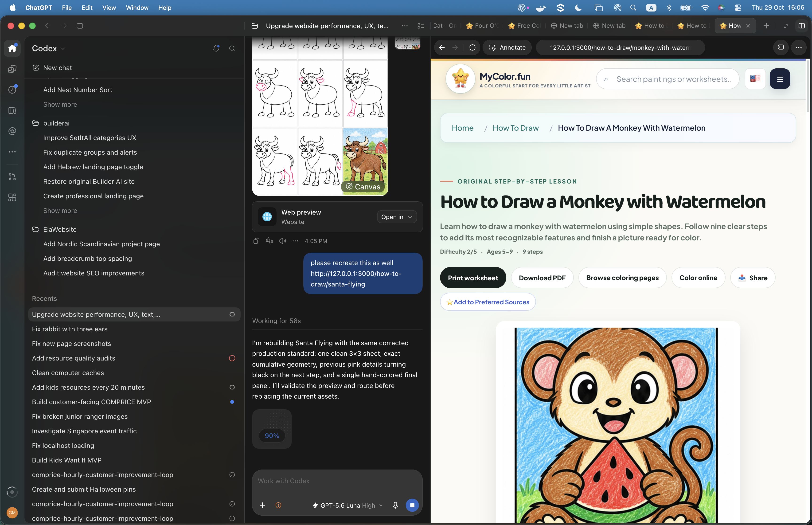Open the US flag language selector
This screenshot has height=525, width=812.
755,79
